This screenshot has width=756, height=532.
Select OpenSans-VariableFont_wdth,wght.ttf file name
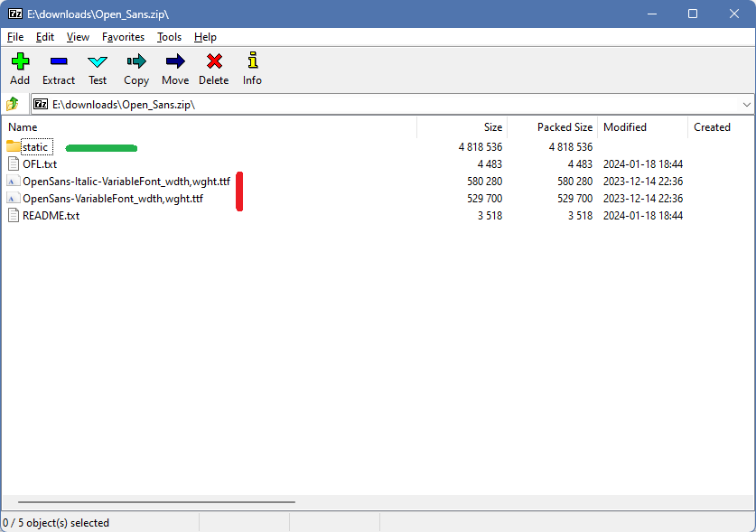click(113, 199)
